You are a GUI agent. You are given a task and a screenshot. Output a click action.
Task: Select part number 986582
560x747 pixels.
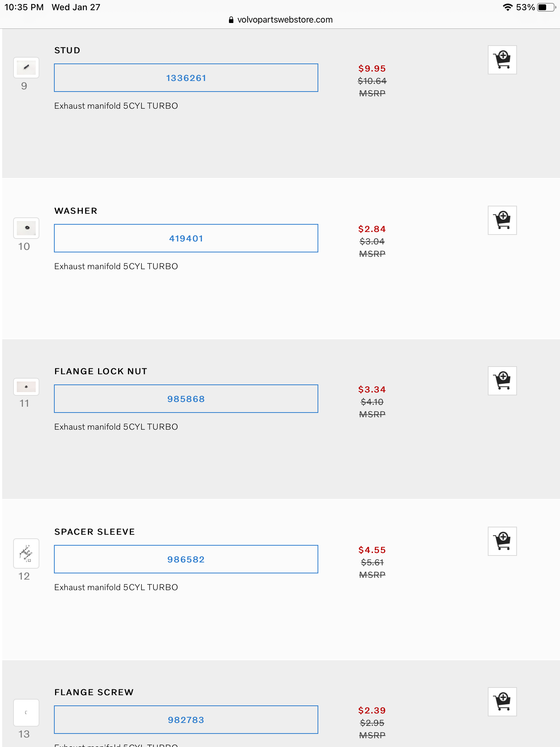coord(186,560)
